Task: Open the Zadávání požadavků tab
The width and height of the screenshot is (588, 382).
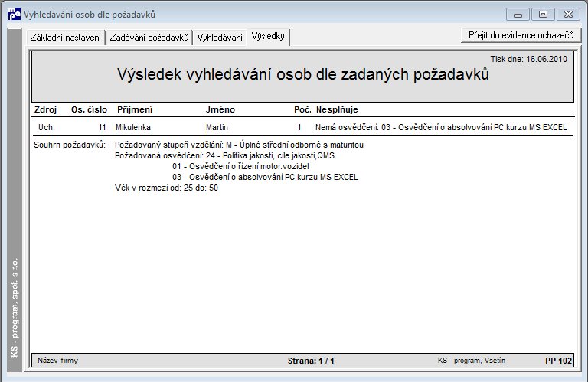Action: point(149,38)
